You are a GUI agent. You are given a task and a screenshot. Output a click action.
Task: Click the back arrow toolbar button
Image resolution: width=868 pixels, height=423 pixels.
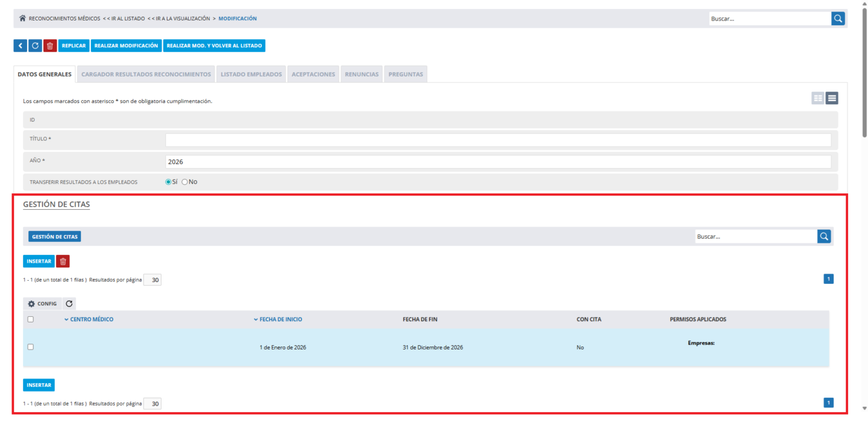click(x=20, y=46)
